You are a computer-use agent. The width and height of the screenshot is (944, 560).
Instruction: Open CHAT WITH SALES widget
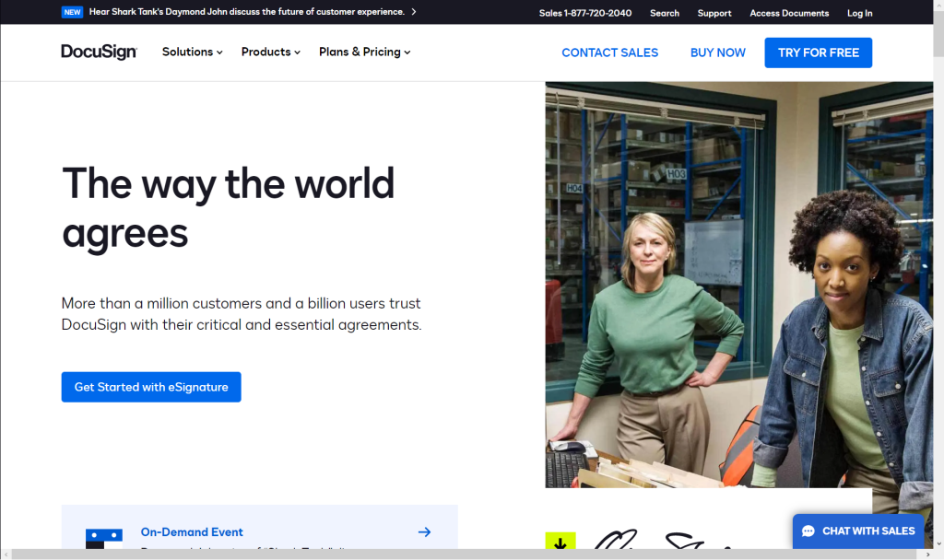pos(858,531)
